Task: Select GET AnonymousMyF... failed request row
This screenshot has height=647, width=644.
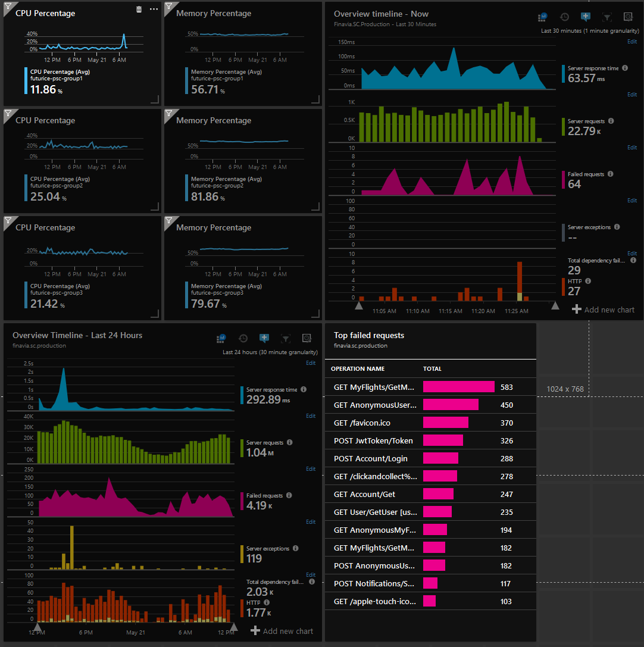Action: tap(431, 530)
